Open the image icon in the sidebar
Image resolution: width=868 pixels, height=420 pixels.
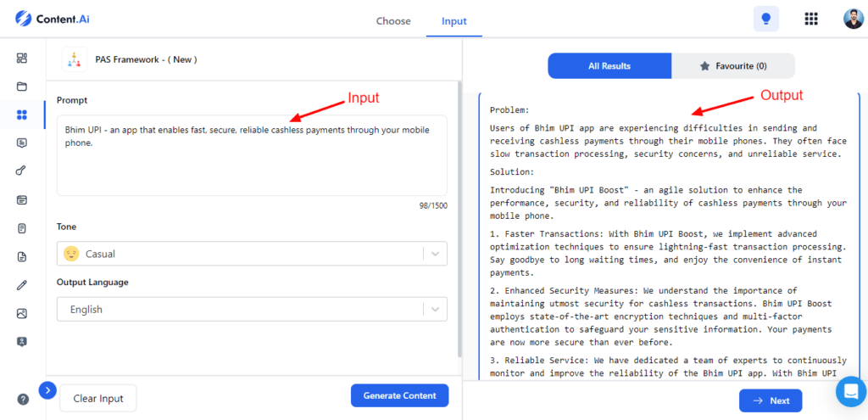click(22, 313)
